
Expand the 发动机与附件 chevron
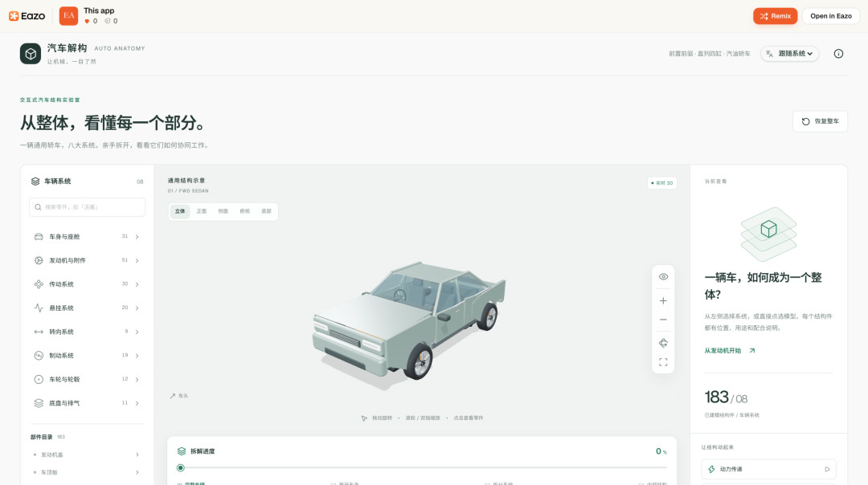137,260
